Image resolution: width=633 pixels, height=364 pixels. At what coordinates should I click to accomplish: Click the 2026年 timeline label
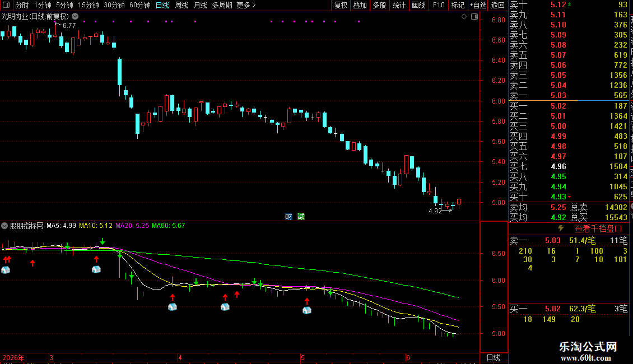13,357
